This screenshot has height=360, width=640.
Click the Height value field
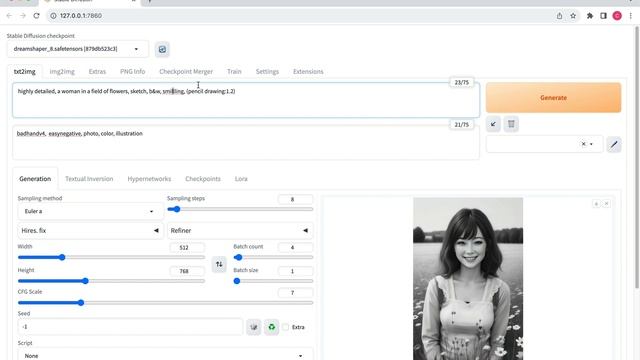click(x=187, y=271)
